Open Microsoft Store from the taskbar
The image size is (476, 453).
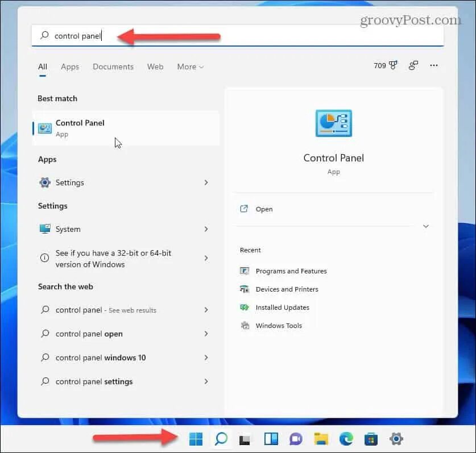(371, 439)
